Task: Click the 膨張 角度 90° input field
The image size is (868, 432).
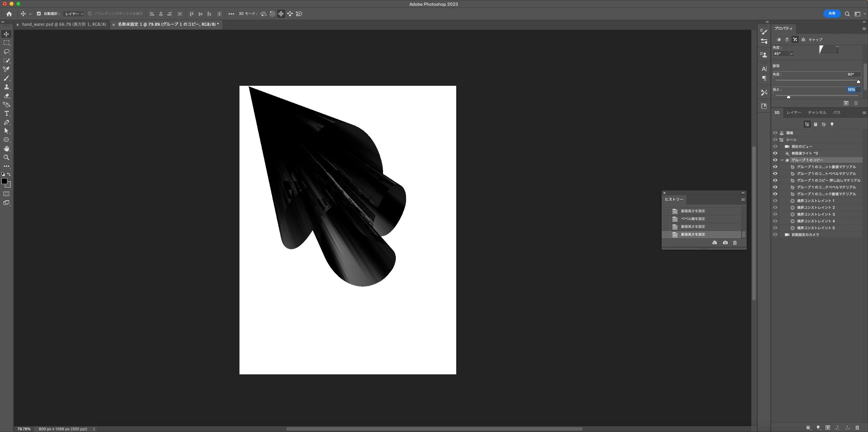Action: coord(853,74)
